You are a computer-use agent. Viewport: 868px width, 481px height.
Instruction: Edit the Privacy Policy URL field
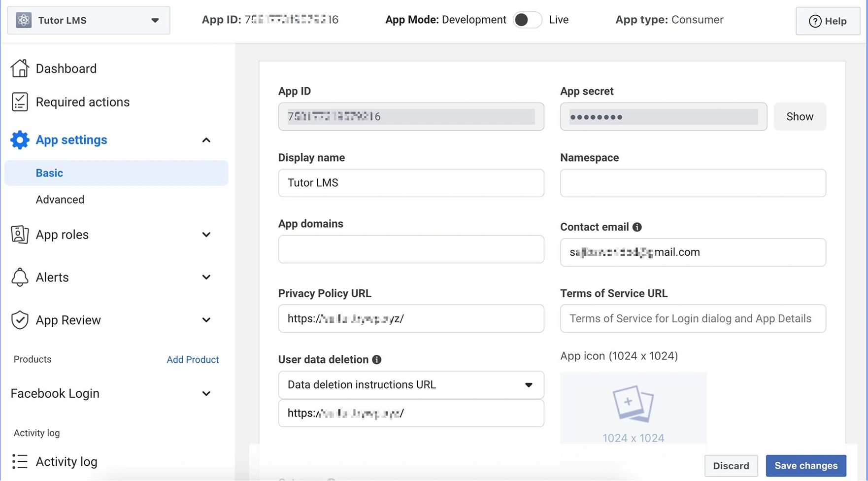tap(411, 318)
